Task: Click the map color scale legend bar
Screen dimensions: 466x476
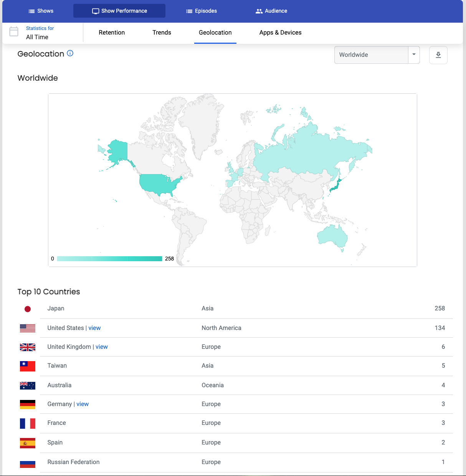Action: coord(109,259)
